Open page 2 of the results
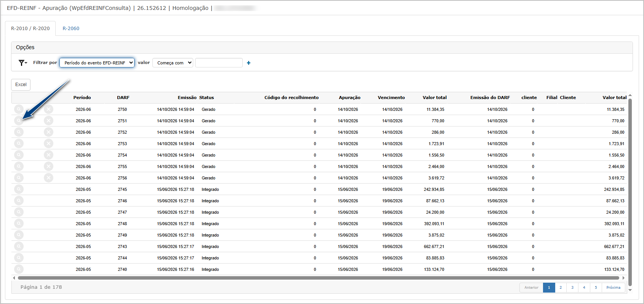Screen dimensions: 644x304 561,288
